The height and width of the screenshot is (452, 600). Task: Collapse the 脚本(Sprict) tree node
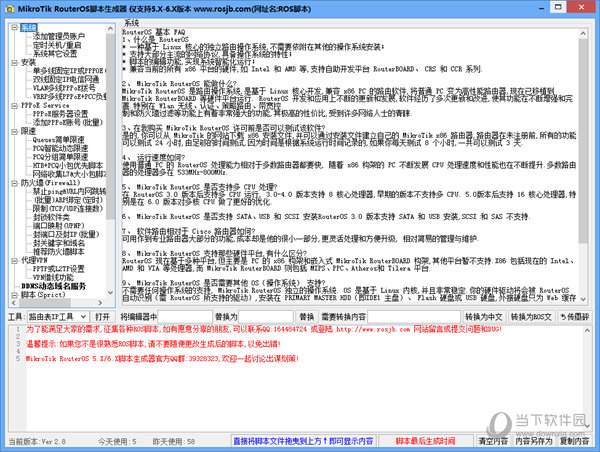[x=15, y=295]
